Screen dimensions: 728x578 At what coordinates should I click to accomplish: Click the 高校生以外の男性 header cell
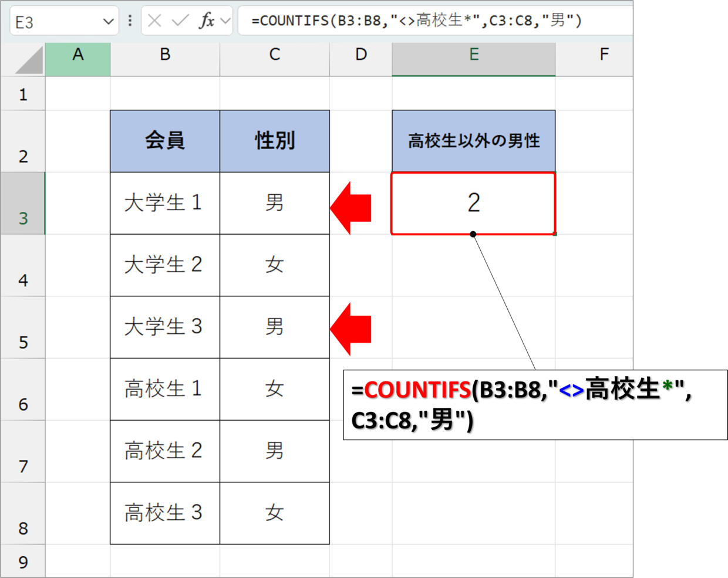click(474, 141)
